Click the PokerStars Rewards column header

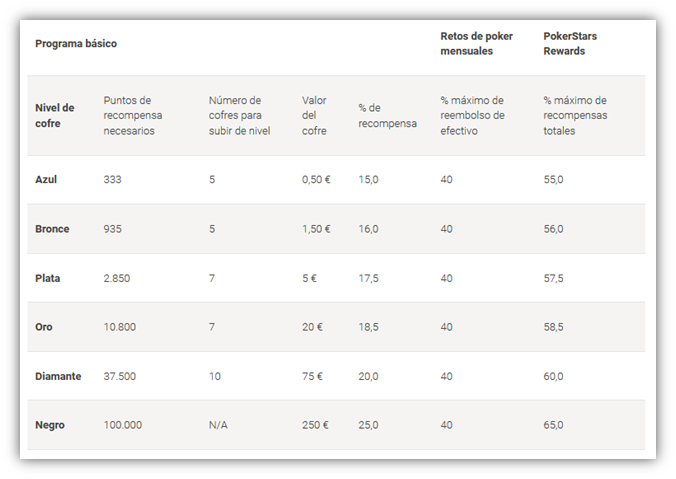[570, 44]
